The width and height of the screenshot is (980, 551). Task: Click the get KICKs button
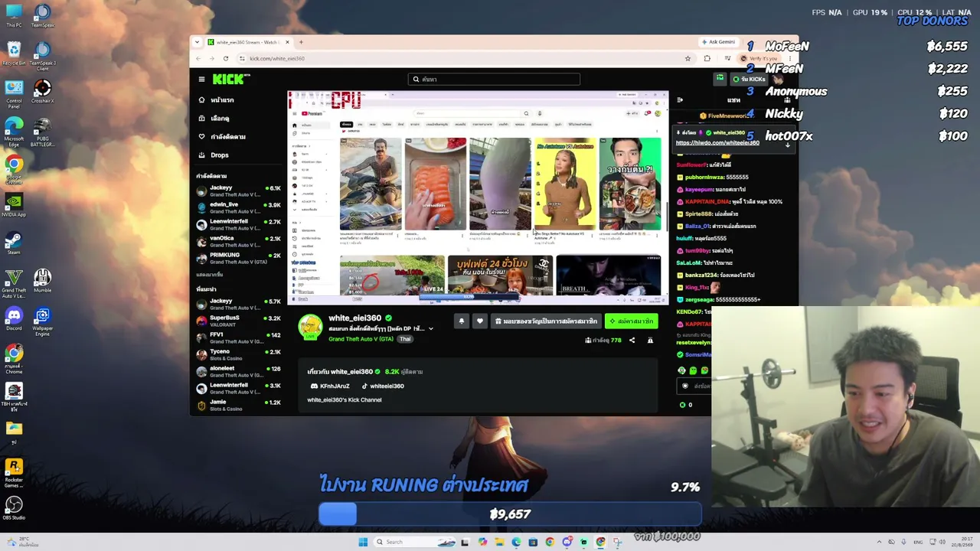(750, 79)
